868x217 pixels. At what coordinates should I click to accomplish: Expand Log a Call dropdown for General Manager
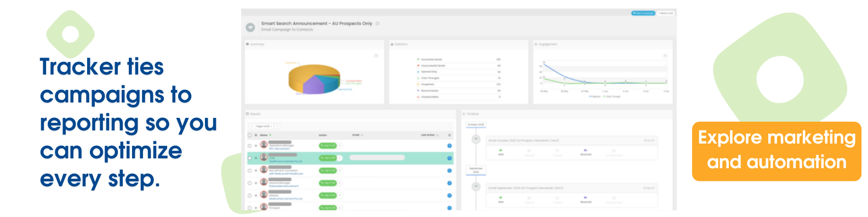click(x=340, y=183)
